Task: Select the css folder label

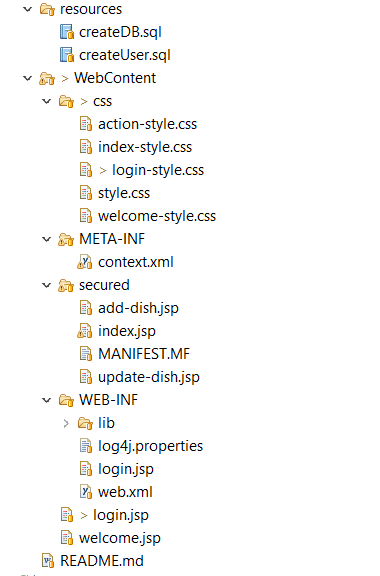Action: point(103,101)
